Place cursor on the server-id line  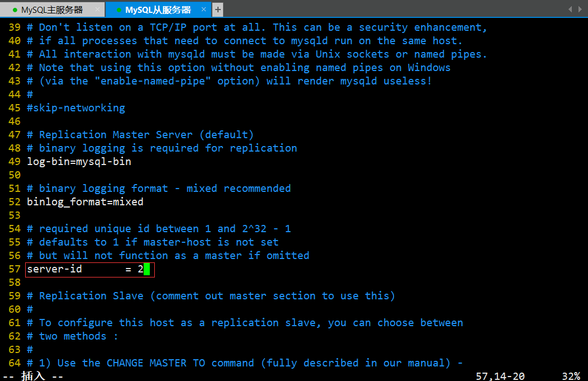click(84, 269)
